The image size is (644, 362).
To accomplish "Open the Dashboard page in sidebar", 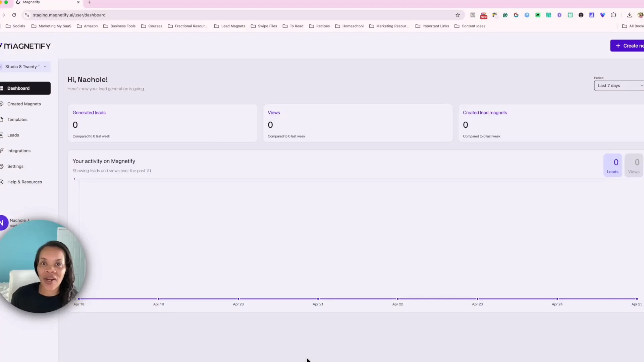I will (x=25, y=88).
